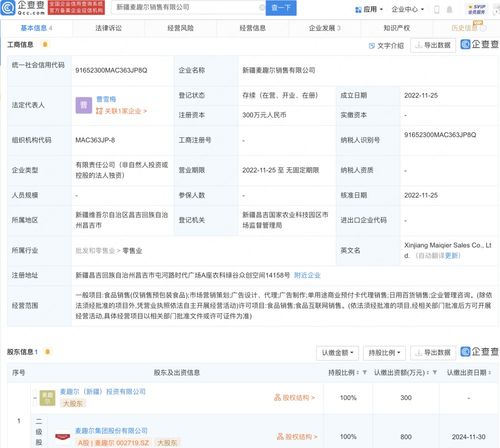
Task: Click the registered capital 300万元人民币
Action: coord(264,115)
